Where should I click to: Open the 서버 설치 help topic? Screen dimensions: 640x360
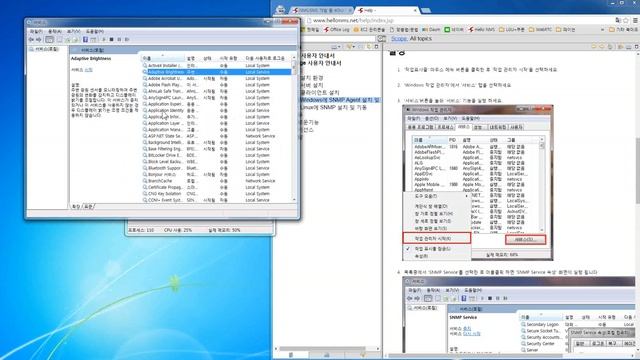pos(311,85)
